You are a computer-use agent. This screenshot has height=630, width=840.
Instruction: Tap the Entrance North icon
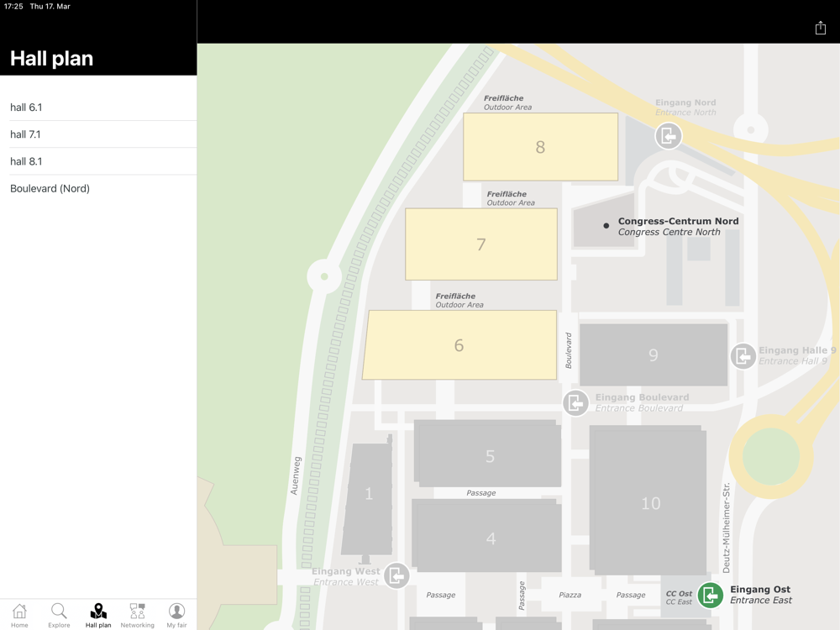(x=668, y=136)
